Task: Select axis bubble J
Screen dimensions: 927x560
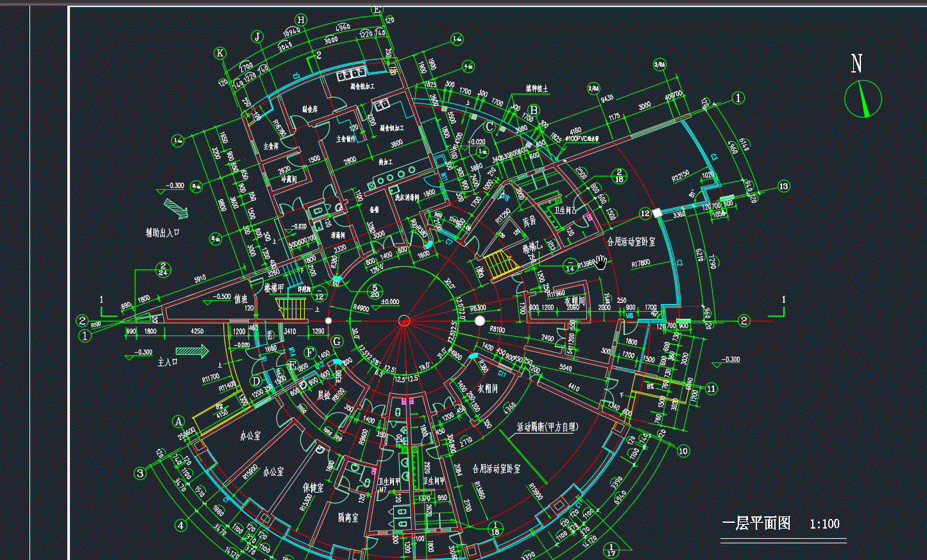Action: click(258, 37)
